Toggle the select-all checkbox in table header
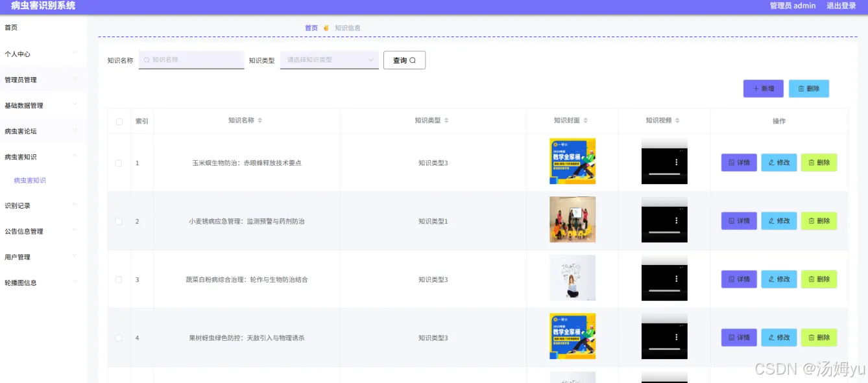This screenshot has width=868, height=383. coord(119,121)
